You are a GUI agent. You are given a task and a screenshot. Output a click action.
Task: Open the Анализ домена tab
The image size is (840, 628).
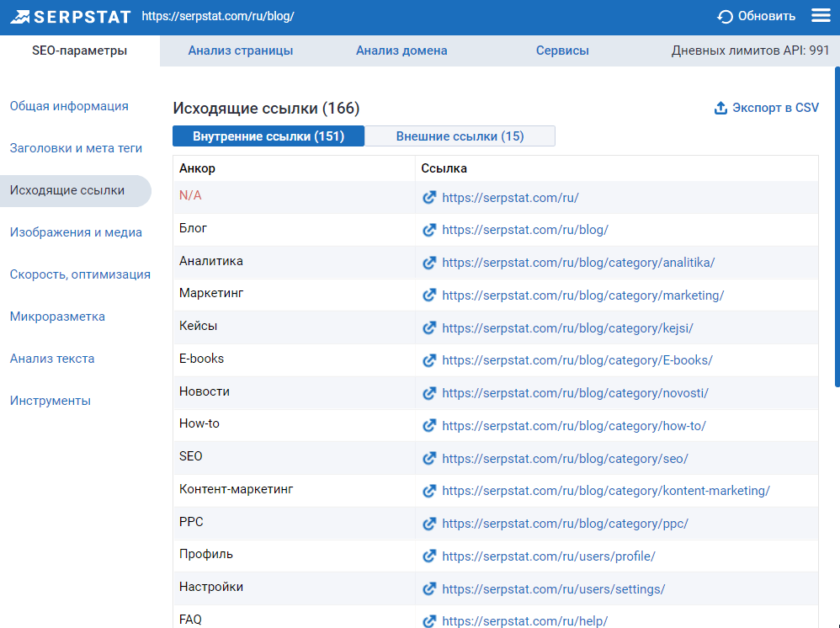point(401,51)
